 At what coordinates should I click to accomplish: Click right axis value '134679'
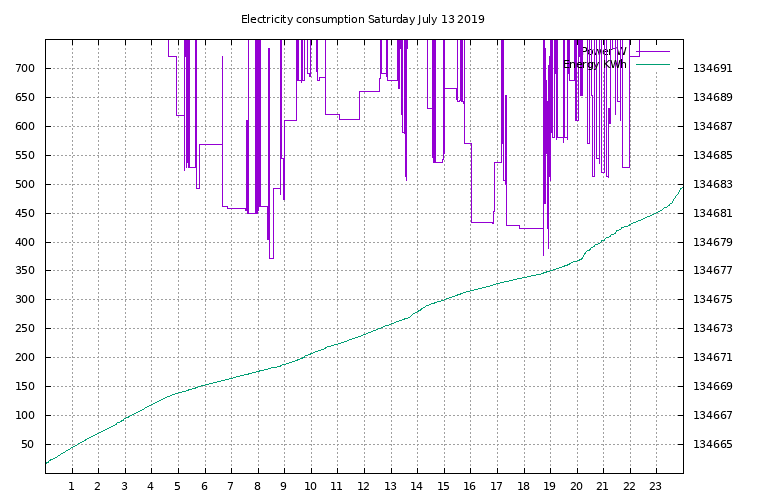pos(713,242)
